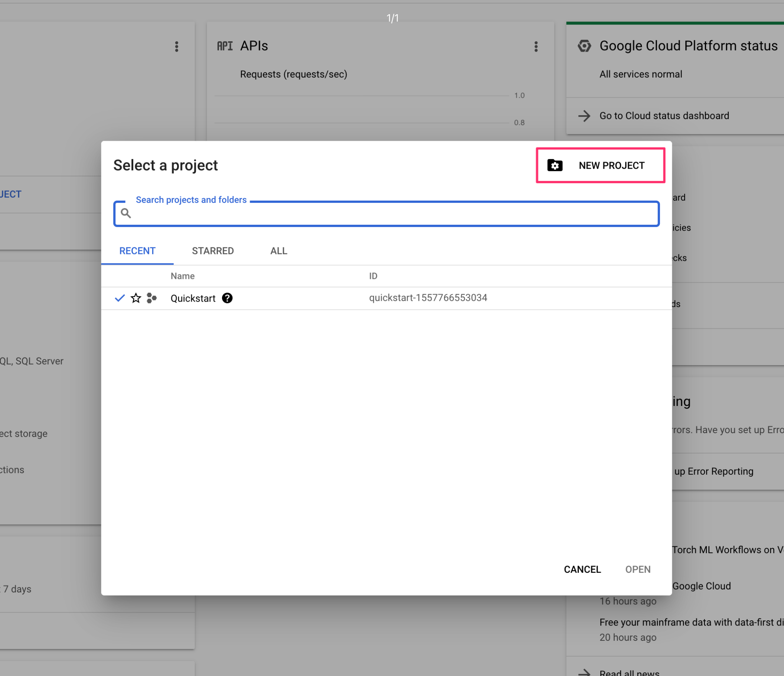Click the arrow beside Cloud status dashboard
Image resolution: width=784 pixels, height=676 pixels.
(x=584, y=116)
